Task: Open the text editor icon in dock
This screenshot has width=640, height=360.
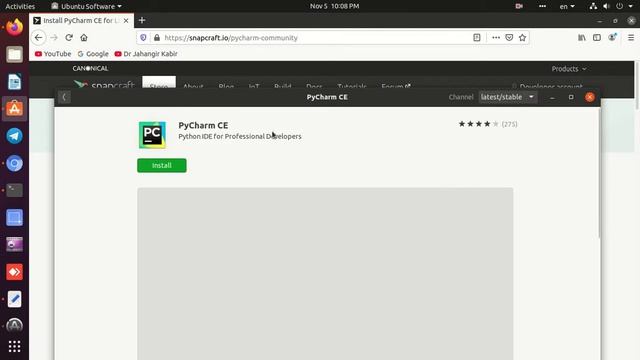Action: click(x=15, y=299)
